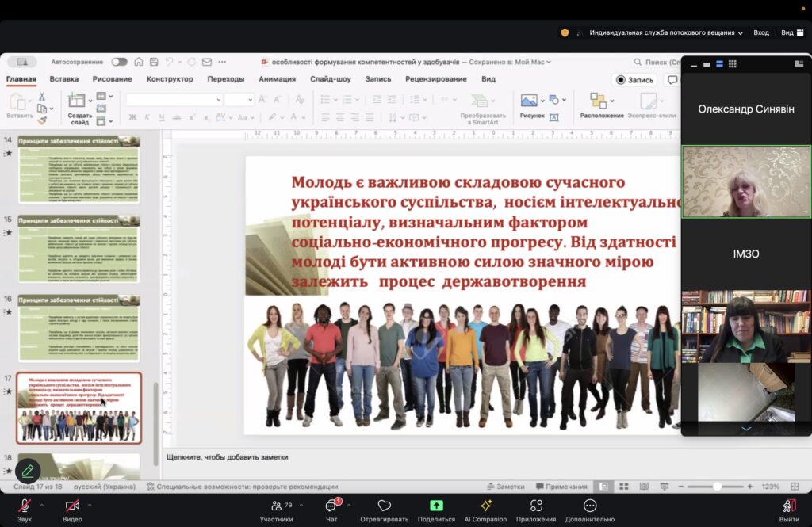Select the Переходы ribbon tab
This screenshot has height=527, width=812.
pos(226,79)
